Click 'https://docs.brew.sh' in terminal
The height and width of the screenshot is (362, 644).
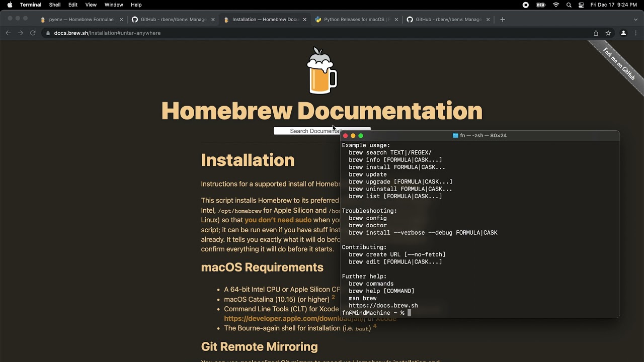coord(383,306)
